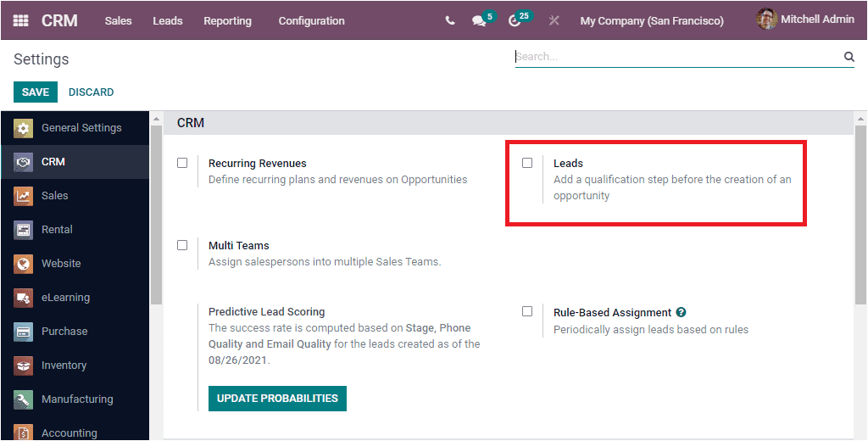Enable the Rule-Based Assignment checkbox
868x441 pixels.
[x=527, y=311]
